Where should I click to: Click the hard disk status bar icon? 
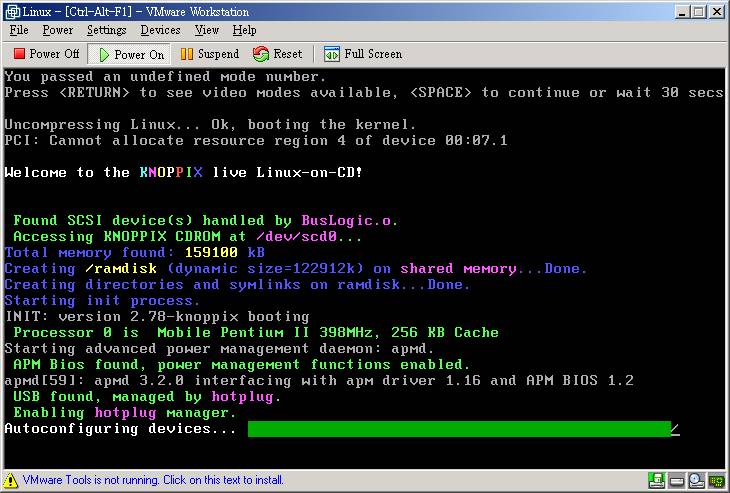click(677, 480)
